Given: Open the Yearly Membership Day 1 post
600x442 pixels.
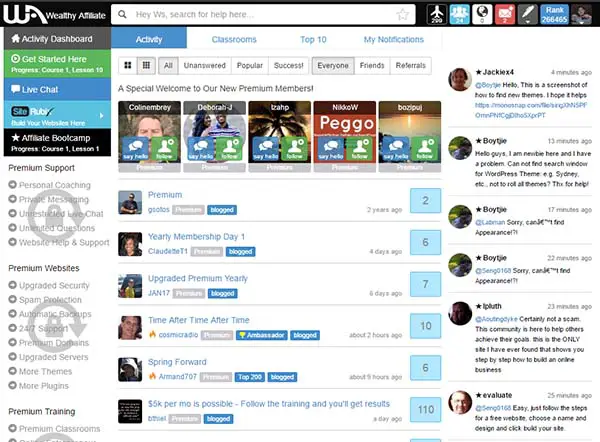Looking at the screenshot, I should pyautogui.click(x=196, y=236).
